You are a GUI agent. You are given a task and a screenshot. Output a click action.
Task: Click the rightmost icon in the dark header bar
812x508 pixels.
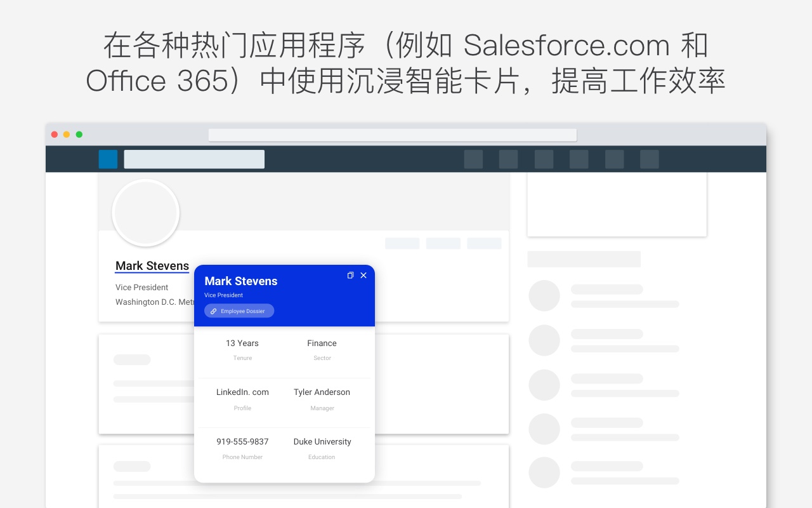pyautogui.click(x=649, y=159)
